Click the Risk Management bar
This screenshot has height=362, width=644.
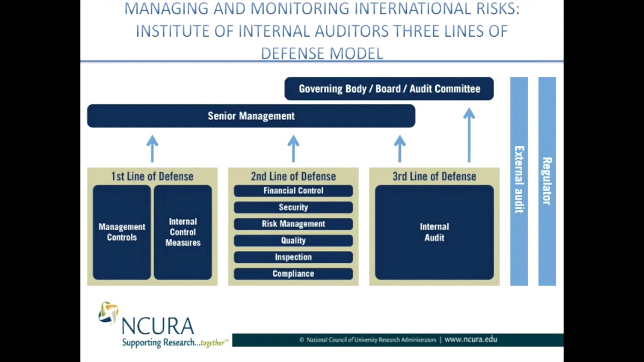click(293, 224)
